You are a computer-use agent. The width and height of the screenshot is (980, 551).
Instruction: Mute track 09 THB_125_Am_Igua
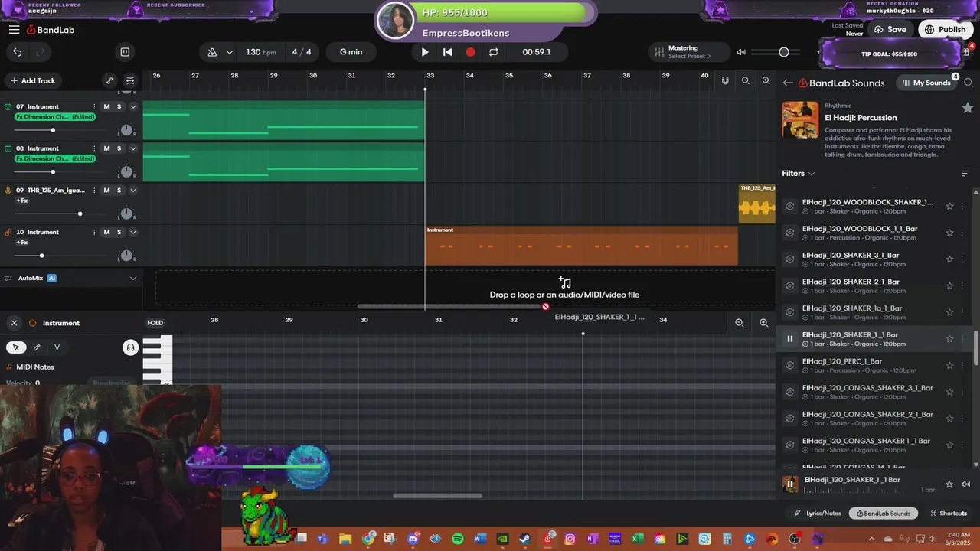(106, 190)
